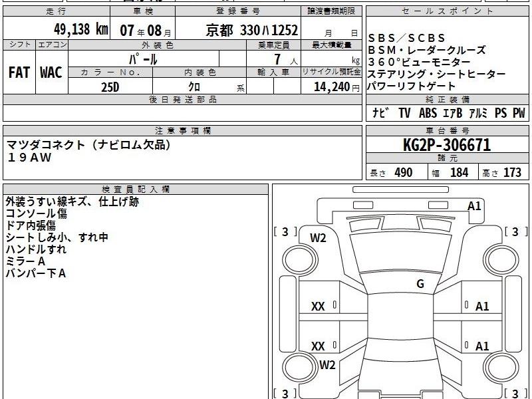Click the note マツダコネクト（ナビロム欠品）
The width and height of the screenshot is (532, 399).
89,145
